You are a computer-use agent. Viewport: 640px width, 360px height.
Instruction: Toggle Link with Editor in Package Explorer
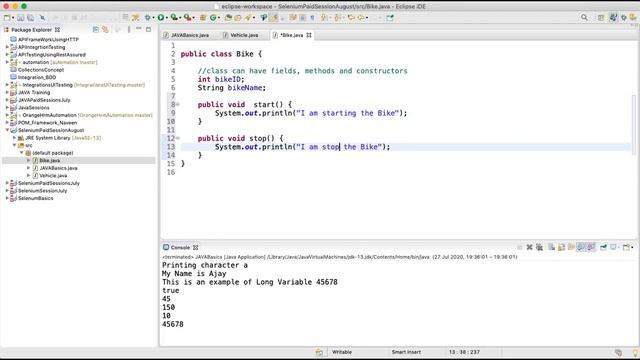[105, 29]
